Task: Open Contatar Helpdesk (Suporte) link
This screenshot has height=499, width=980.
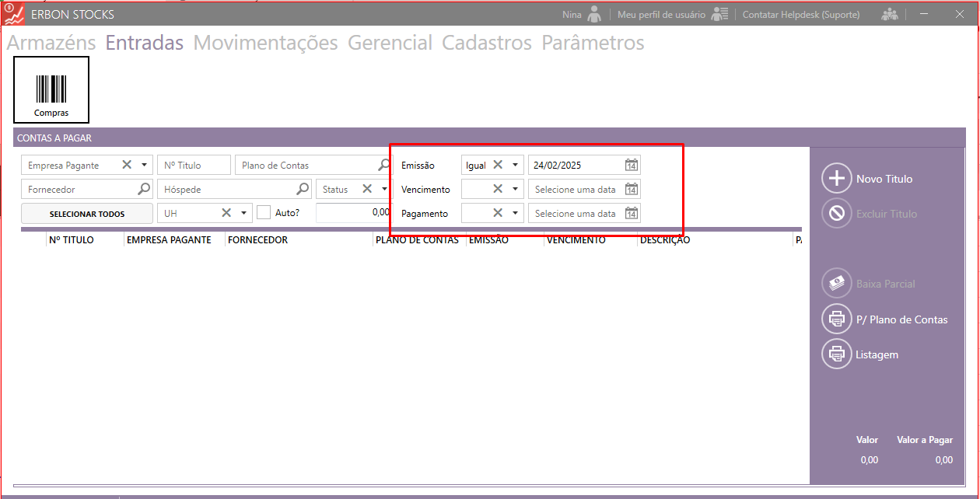Action: point(800,15)
